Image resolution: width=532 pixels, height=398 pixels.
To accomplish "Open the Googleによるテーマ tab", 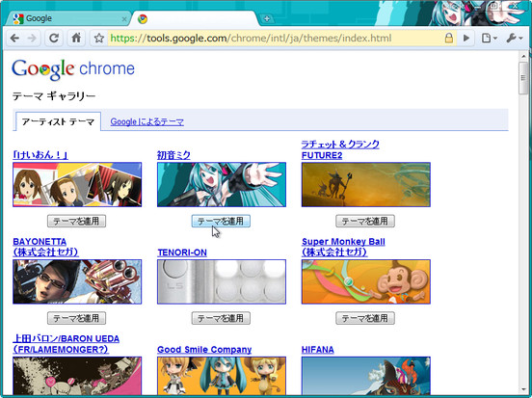I will [x=146, y=121].
